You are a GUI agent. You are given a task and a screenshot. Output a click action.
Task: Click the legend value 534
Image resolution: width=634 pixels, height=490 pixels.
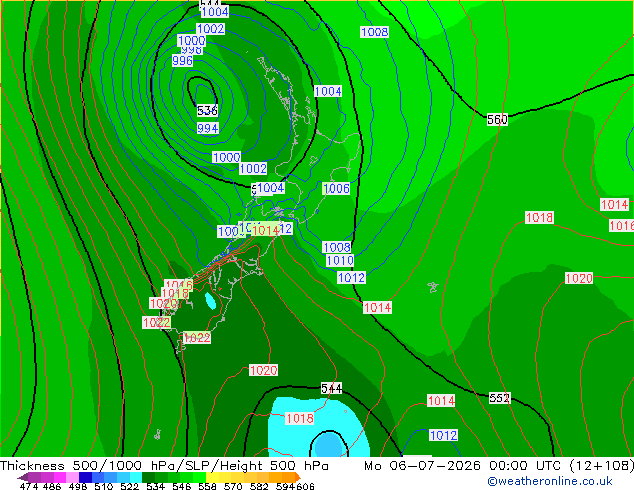[155, 486]
